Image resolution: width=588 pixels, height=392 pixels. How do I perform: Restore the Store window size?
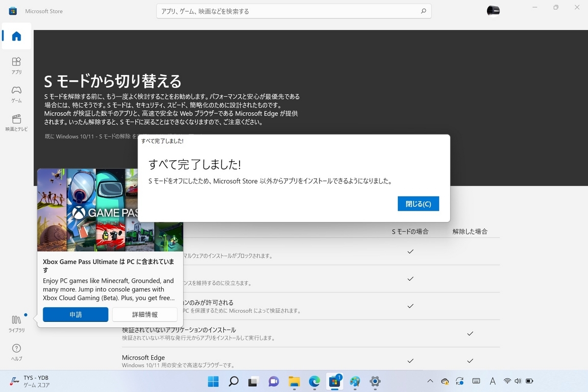tap(556, 7)
